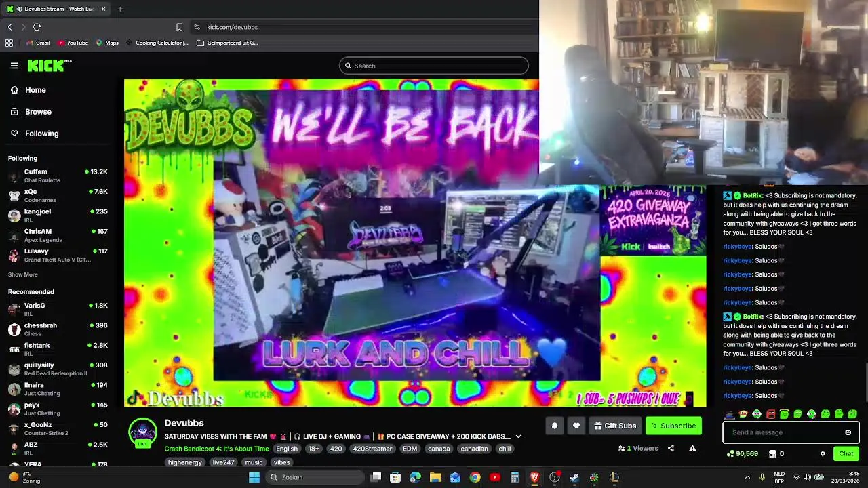The width and height of the screenshot is (868, 488).
Task: Open the Crash Bandicoot 4 category link
Action: coord(216,449)
